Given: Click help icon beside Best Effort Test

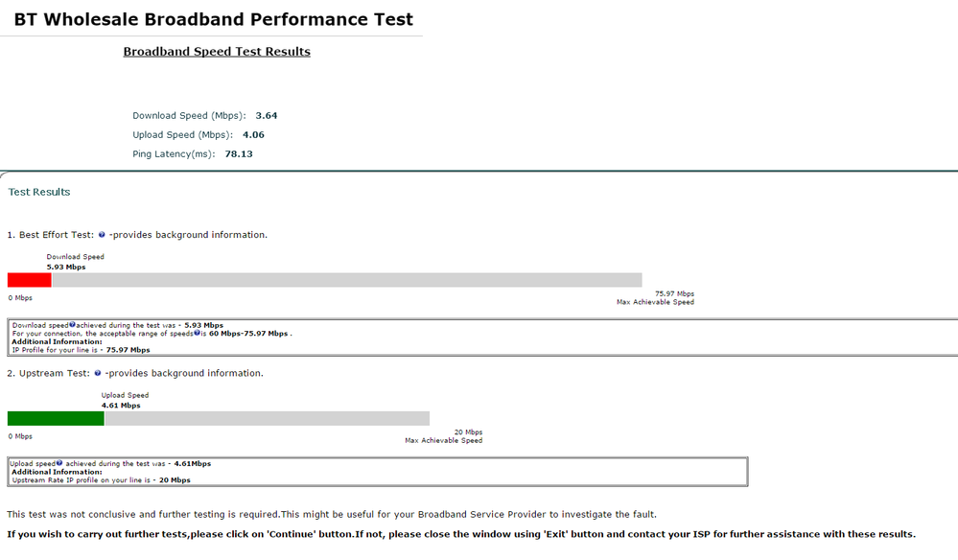Looking at the screenshot, I should (x=102, y=235).
